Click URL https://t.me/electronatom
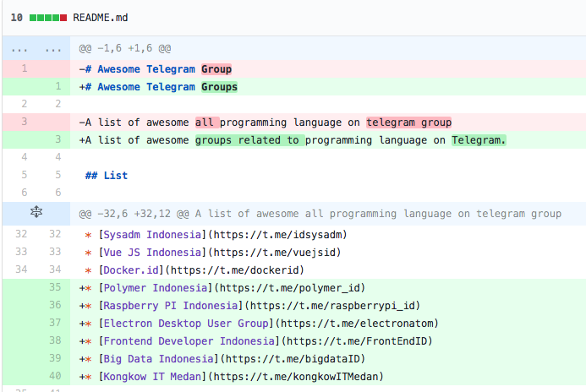 pos(357,324)
